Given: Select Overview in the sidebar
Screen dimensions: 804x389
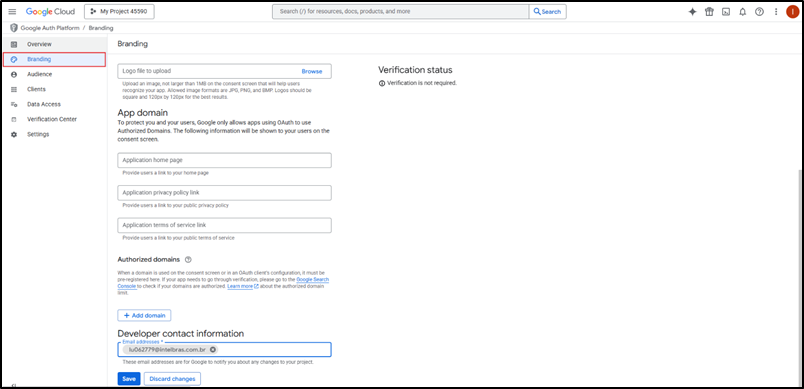Looking at the screenshot, I should coord(54,44).
